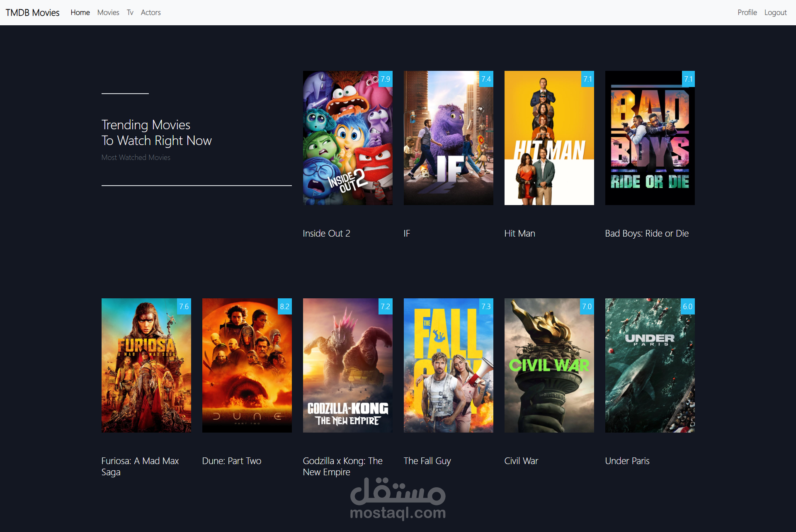The image size is (796, 532).
Task: Click The Fall Guy title text
Action: click(427, 461)
